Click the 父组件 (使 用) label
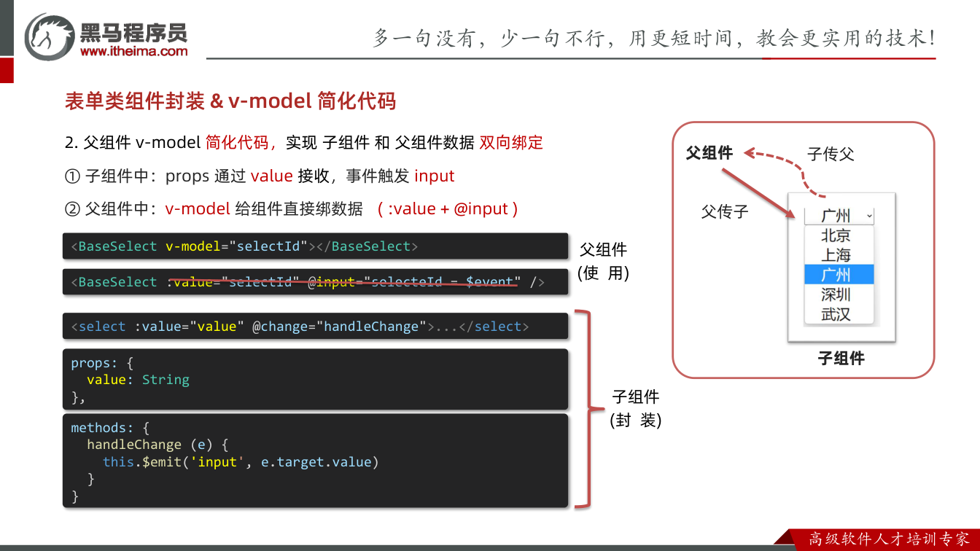 click(x=603, y=261)
